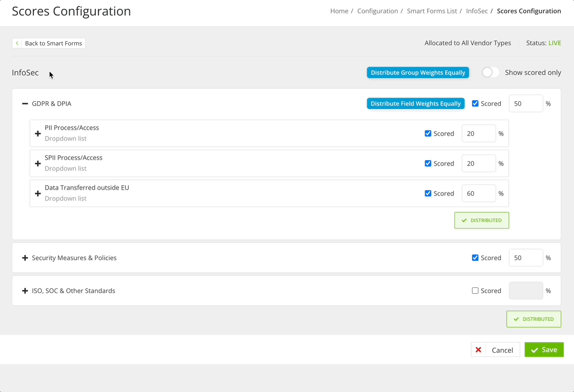Click Distribute Group Weights Equally
The image size is (574, 392).
[x=418, y=72]
